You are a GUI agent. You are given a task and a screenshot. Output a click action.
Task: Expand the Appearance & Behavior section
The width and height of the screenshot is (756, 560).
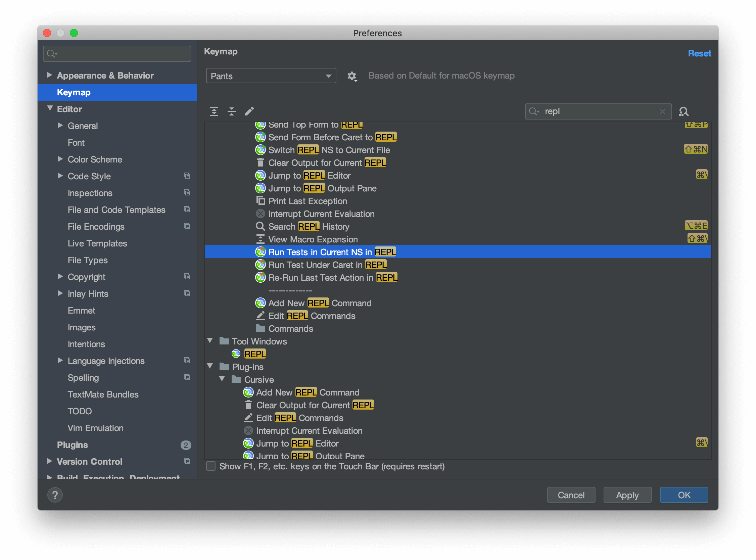[50, 75]
